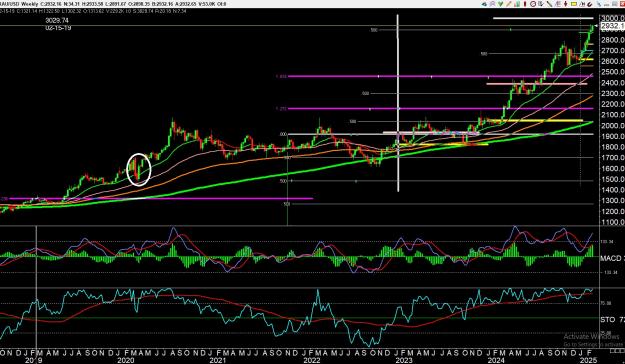Click the green checkmark toolbar icon

pos(501,4)
